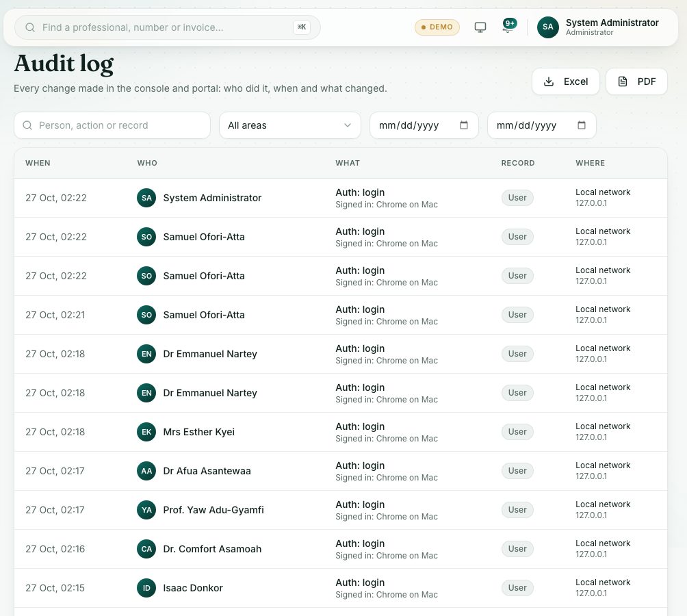
Task: Click Local network in Prof. Yaw Adu-Gyamfi row
Action: coord(603,504)
